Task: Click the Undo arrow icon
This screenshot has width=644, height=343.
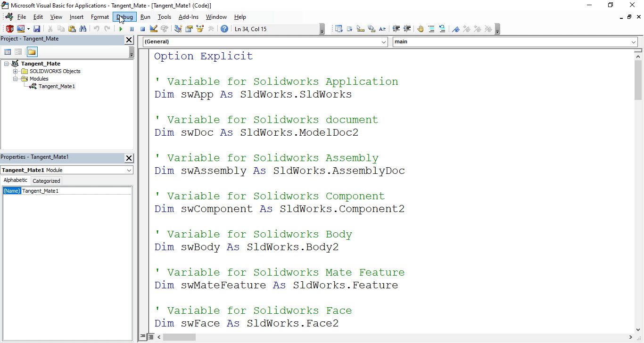Action: (x=96, y=29)
